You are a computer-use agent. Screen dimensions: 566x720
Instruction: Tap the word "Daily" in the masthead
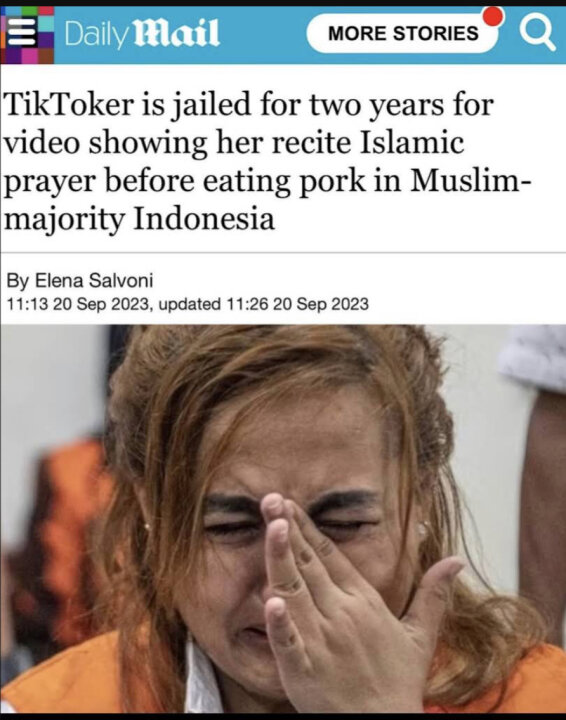coord(95,34)
